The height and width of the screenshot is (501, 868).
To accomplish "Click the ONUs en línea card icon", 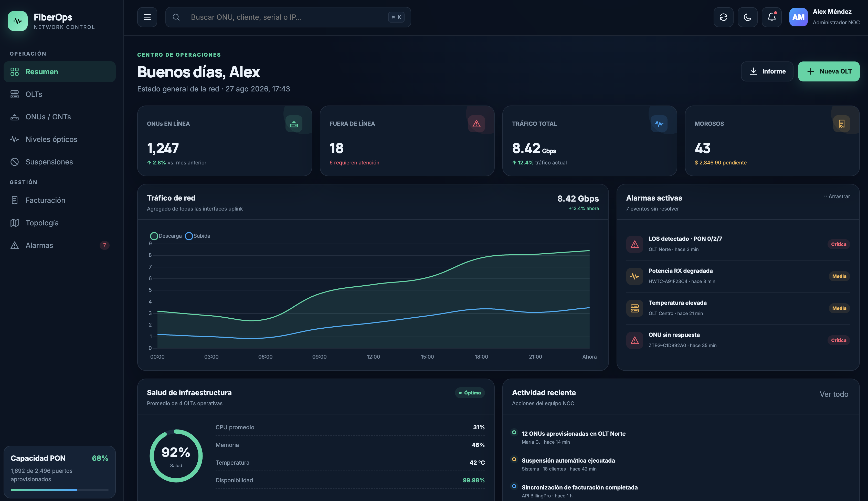I will point(294,124).
